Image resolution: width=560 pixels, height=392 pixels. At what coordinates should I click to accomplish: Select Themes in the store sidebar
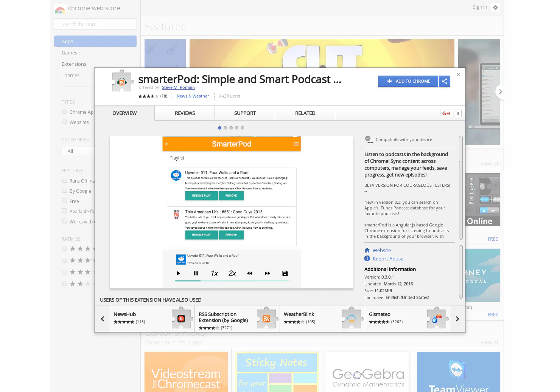(x=70, y=75)
